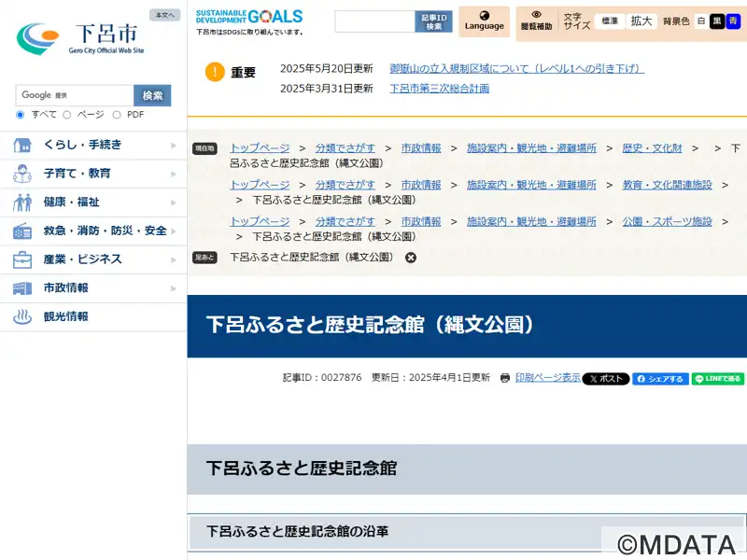The width and height of the screenshot is (747, 560).
Task: Open the SDGs Sustainable Development Goals banner
Action: pyautogui.click(x=249, y=21)
